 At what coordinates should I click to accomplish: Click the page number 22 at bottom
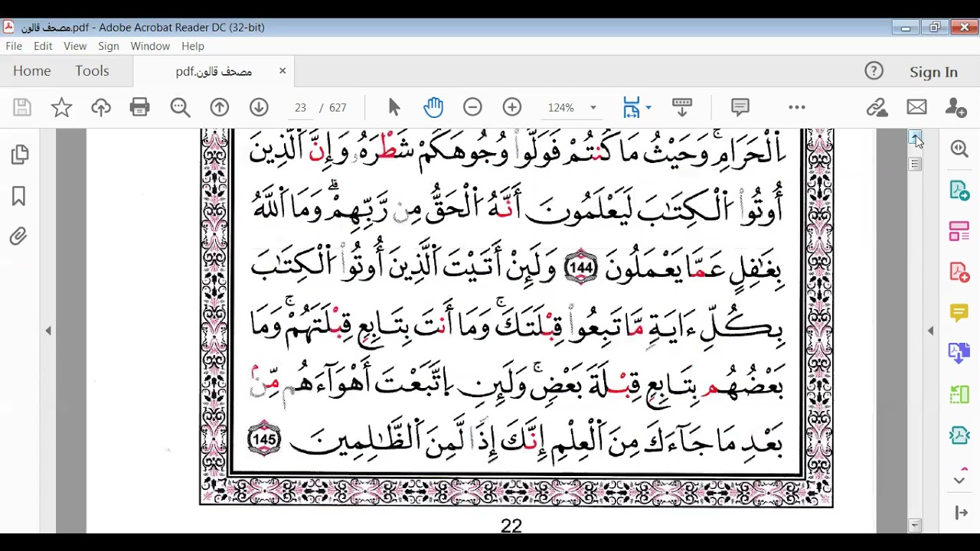coord(511,526)
